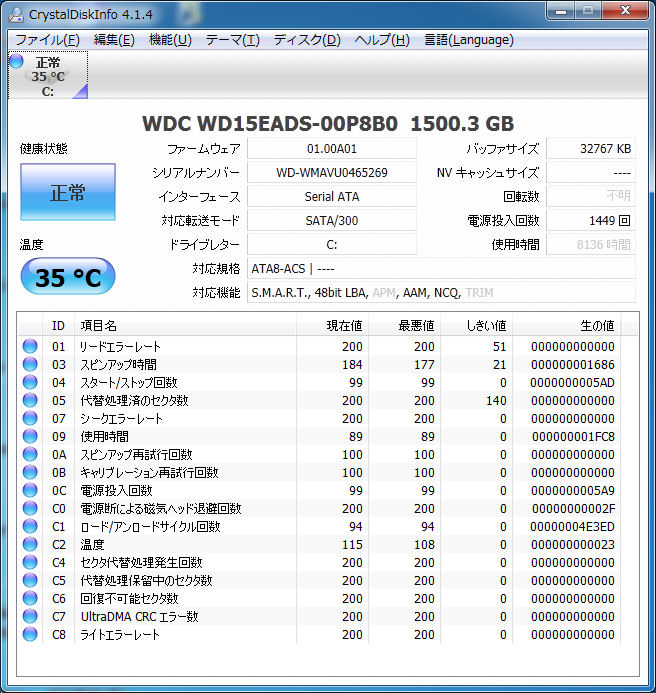Click the 現在値 column header
656x693 pixels.
(x=332, y=326)
